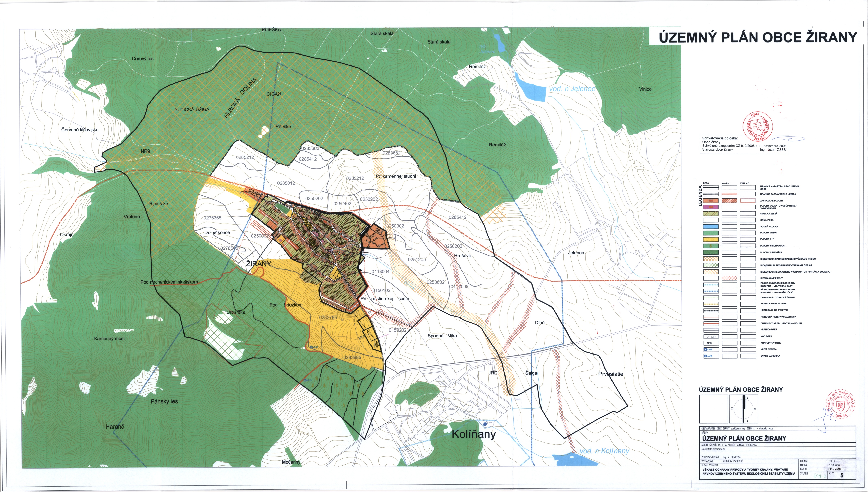
Task: Select the blue Vodná plocha legend swatch
Action: (711, 227)
